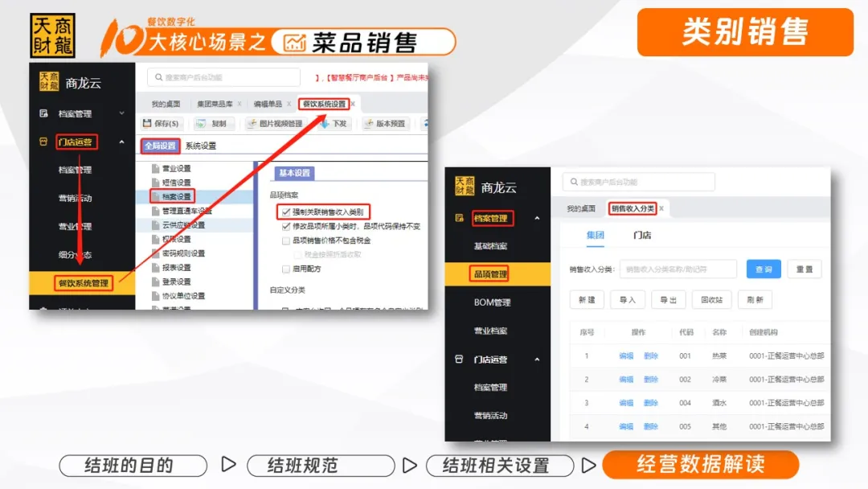The width and height of the screenshot is (868, 489).
Task: Click 编辑 link for 热菜 row
Action: [626, 356]
